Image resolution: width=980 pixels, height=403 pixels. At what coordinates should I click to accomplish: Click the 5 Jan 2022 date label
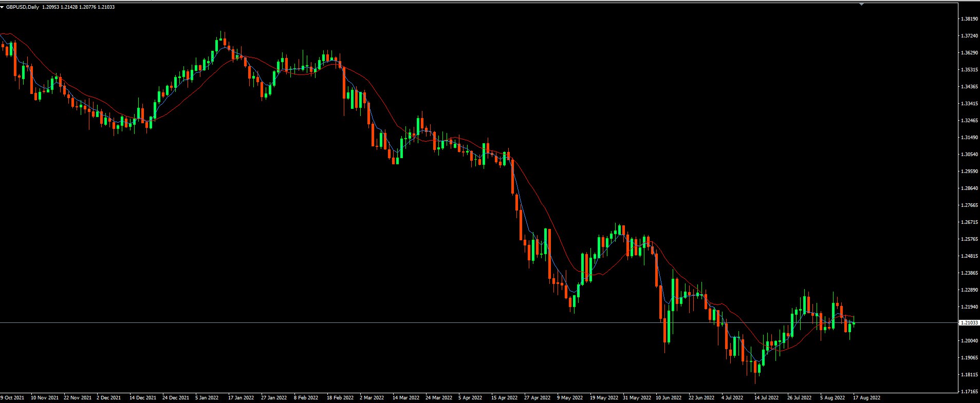(x=207, y=398)
